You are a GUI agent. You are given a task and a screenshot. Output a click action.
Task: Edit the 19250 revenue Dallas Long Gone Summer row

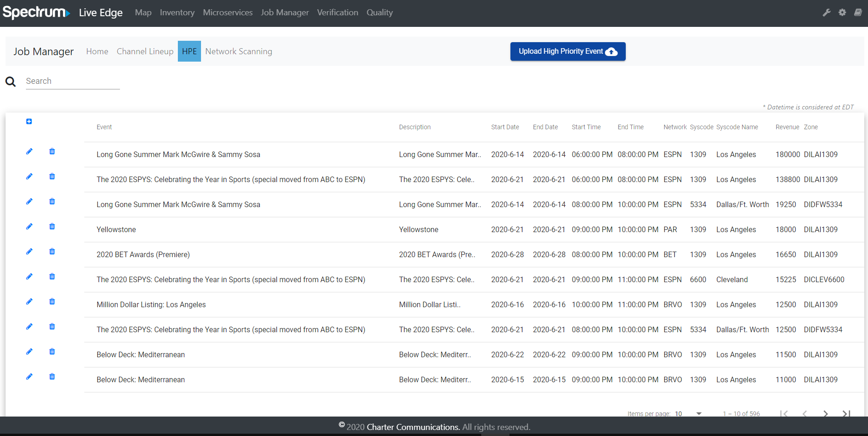pos(29,202)
